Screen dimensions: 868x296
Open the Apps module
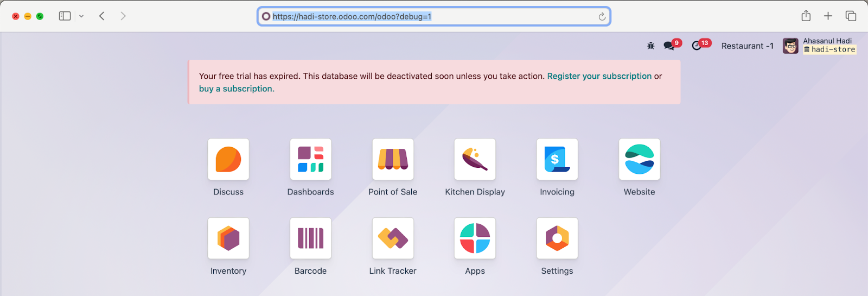click(475, 238)
